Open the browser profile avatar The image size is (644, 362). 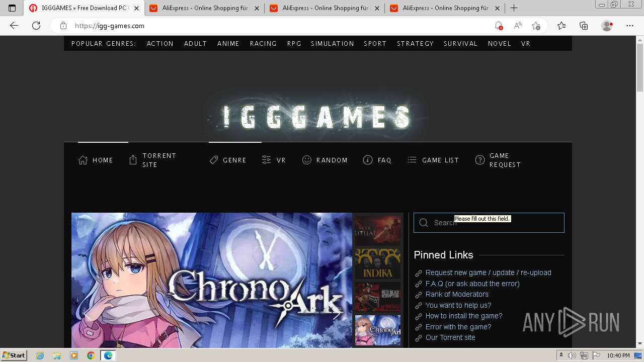[x=607, y=26]
